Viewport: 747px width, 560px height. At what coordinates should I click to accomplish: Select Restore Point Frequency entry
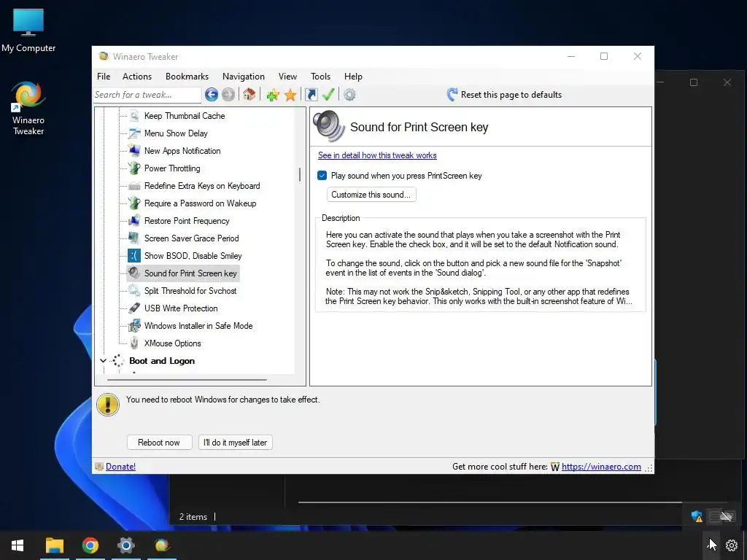(x=187, y=221)
